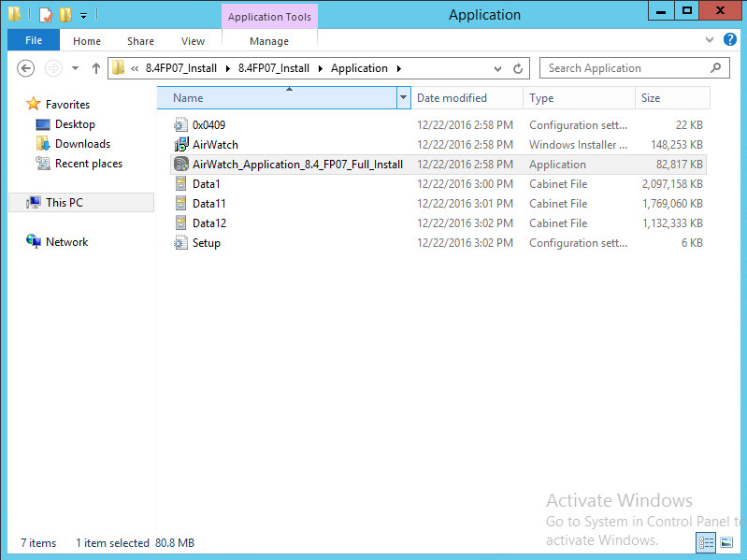Select Data1 file name
The height and width of the screenshot is (560, 747).
(207, 184)
